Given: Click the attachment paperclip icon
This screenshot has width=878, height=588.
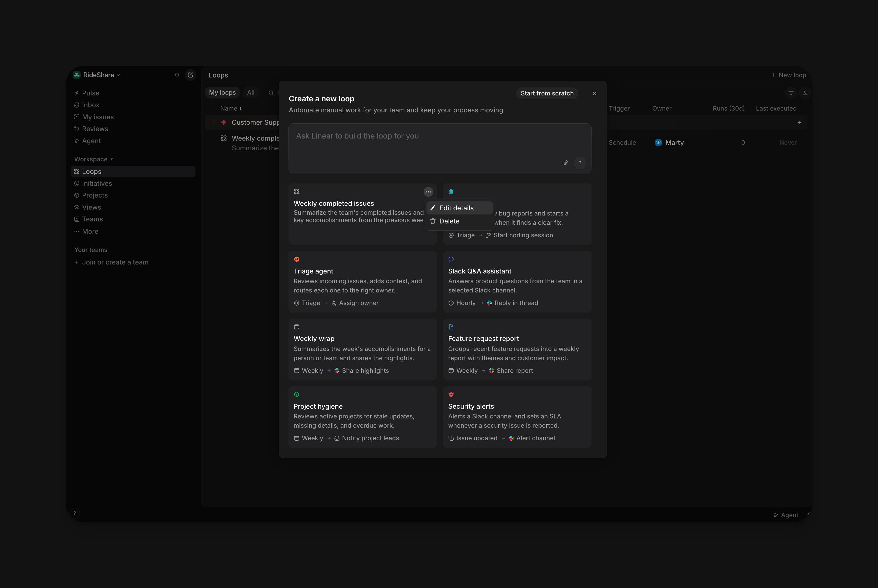Looking at the screenshot, I should pyautogui.click(x=565, y=163).
